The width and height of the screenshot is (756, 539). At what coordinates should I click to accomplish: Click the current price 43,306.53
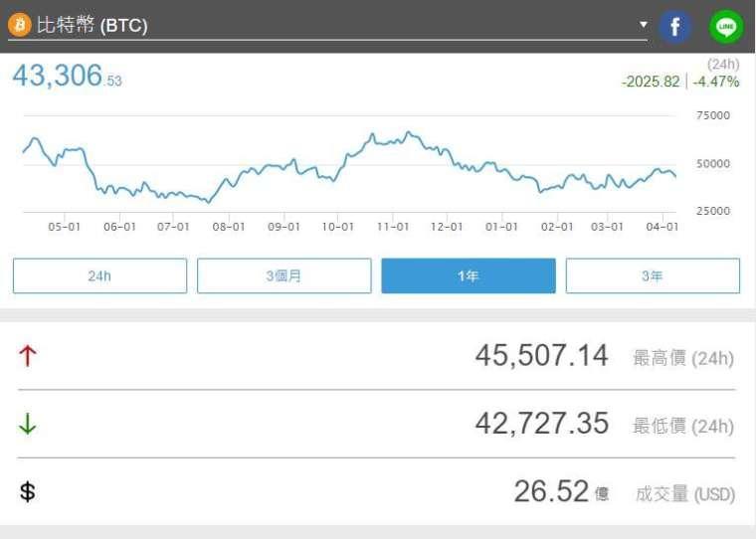tap(67, 76)
